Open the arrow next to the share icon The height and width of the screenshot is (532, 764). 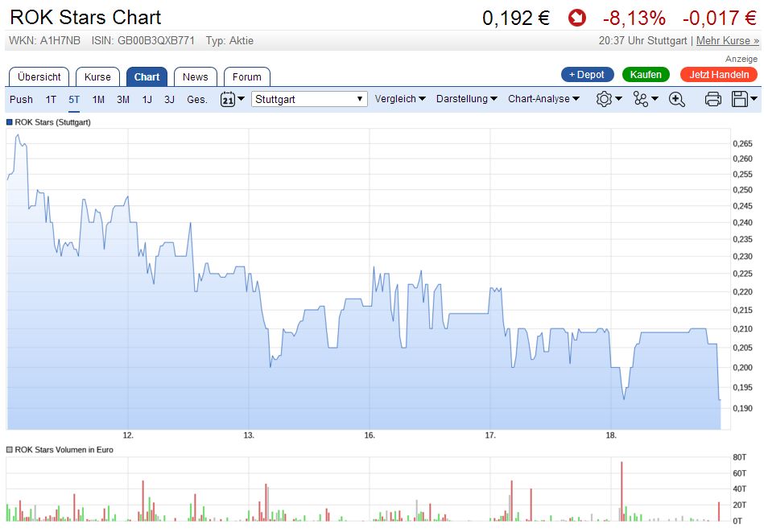[x=655, y=99]
